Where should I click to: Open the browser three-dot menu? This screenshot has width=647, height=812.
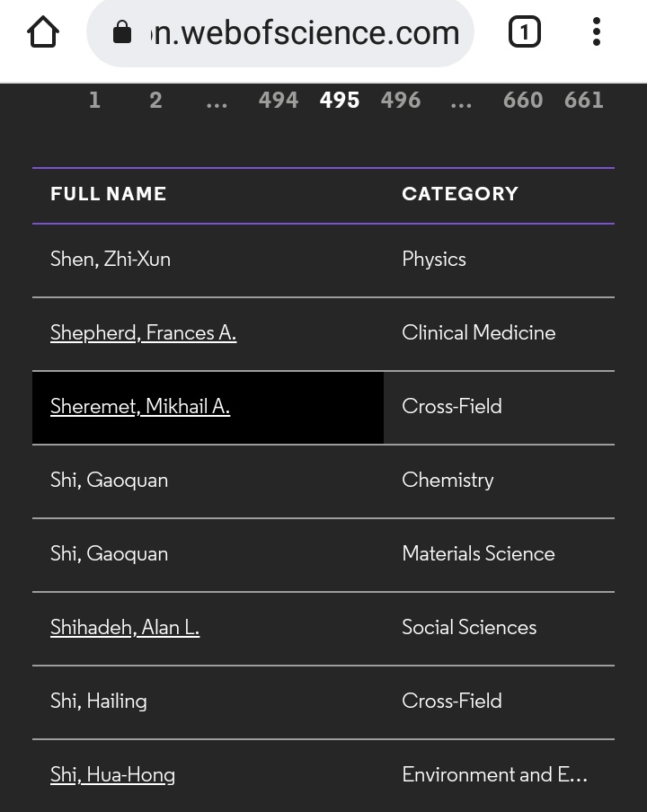(597, 32)
